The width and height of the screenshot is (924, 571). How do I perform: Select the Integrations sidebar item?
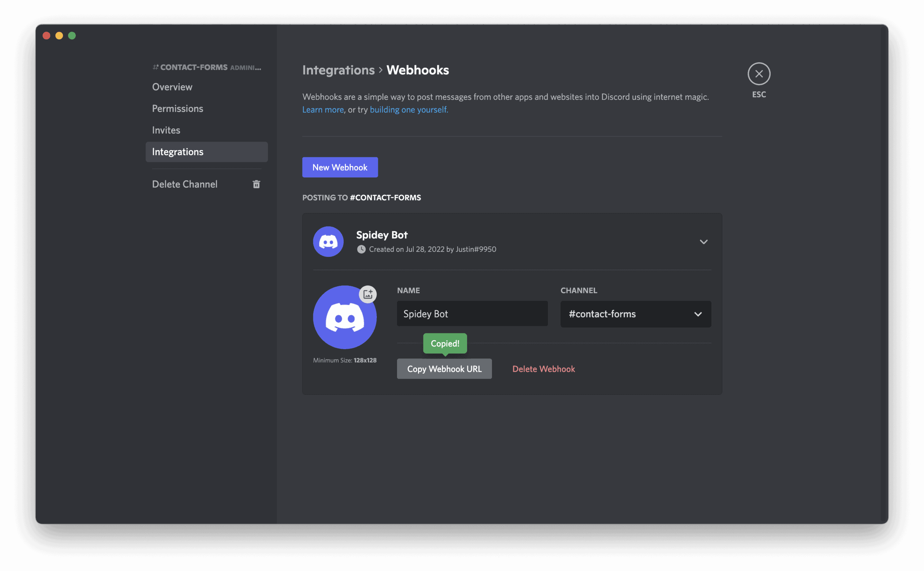click(x=206, y=152)
